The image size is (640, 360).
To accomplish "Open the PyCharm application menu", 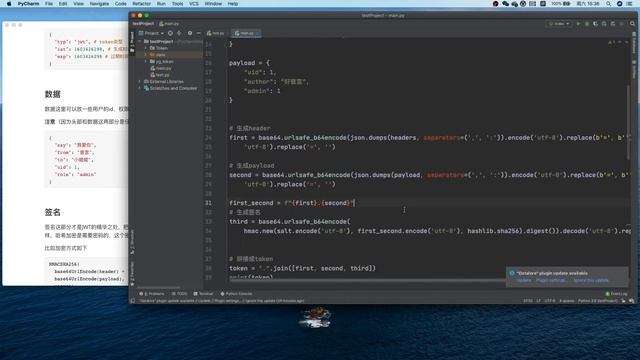I will click(28, 4).
